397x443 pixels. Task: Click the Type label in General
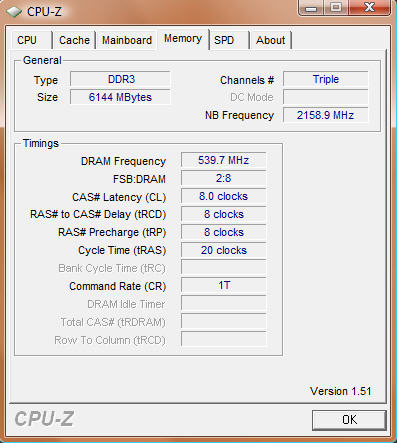tap(46, 81)
